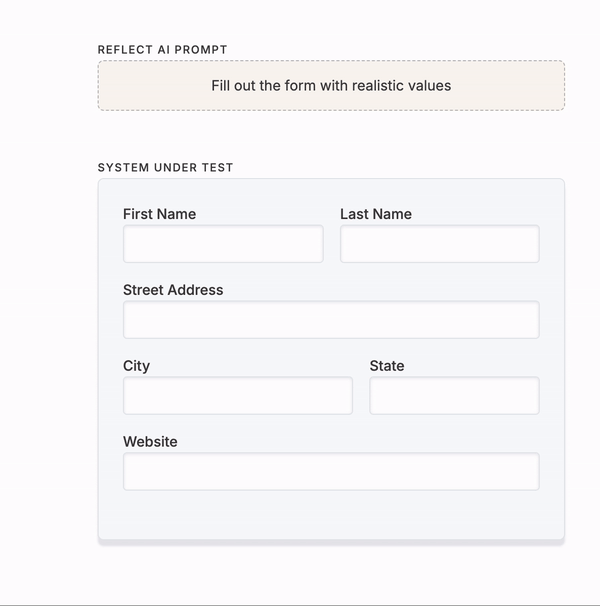Click into the City field
The image size is (600, 606).
point(238,396)
